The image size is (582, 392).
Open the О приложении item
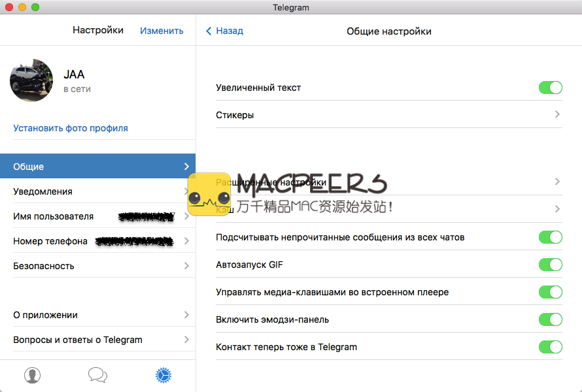(97, 315)
